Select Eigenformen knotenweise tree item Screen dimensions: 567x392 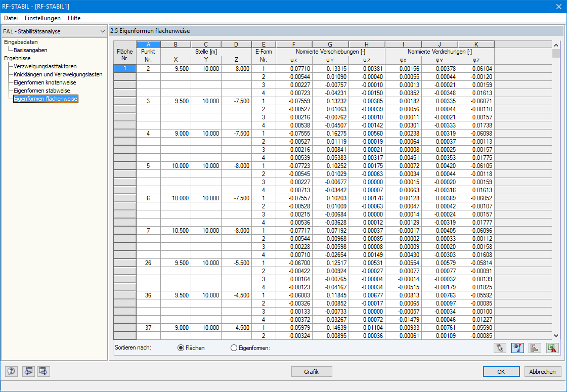tap(45, 82)
